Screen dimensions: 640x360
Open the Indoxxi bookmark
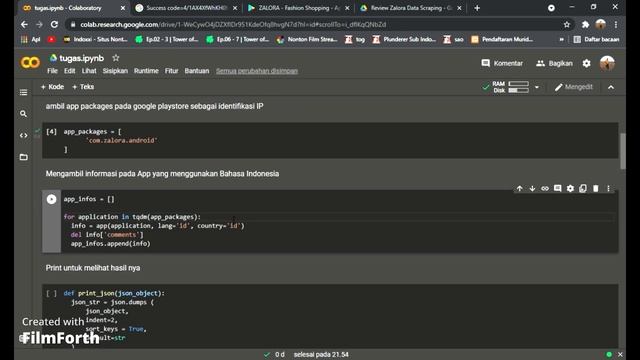[x=96, y=40]
